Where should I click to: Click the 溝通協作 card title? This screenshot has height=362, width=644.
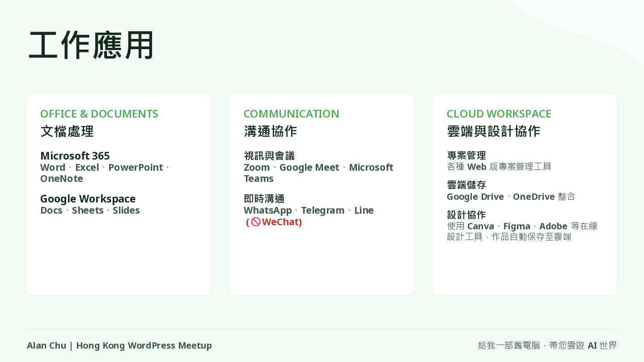pyautogui.click(x=271, y=131)
